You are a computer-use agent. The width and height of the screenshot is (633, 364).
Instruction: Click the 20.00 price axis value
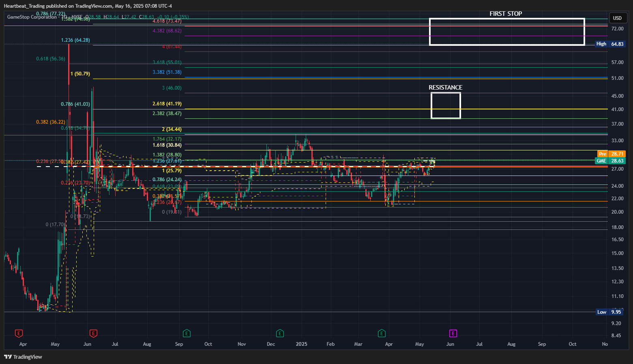pos(617,212)
